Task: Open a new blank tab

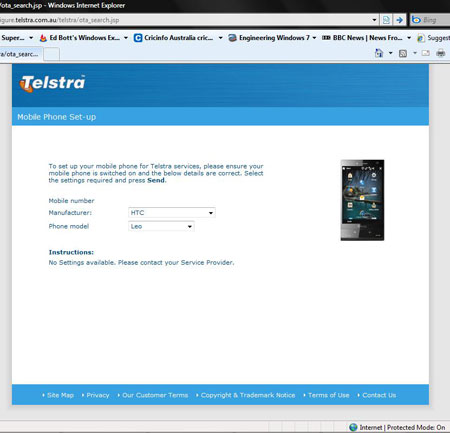Action: (x=52, y=54)
